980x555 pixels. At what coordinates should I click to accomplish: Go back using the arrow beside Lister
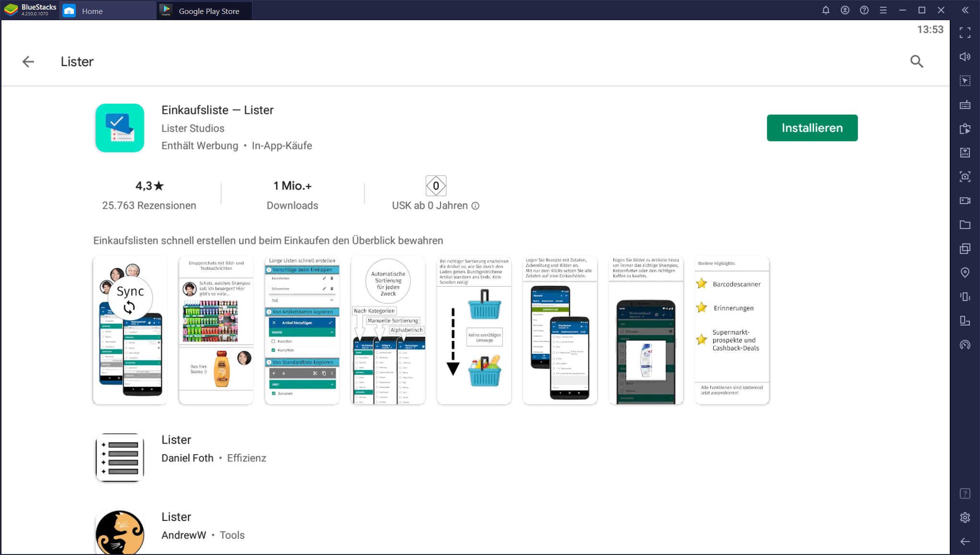tap(28, 61)
